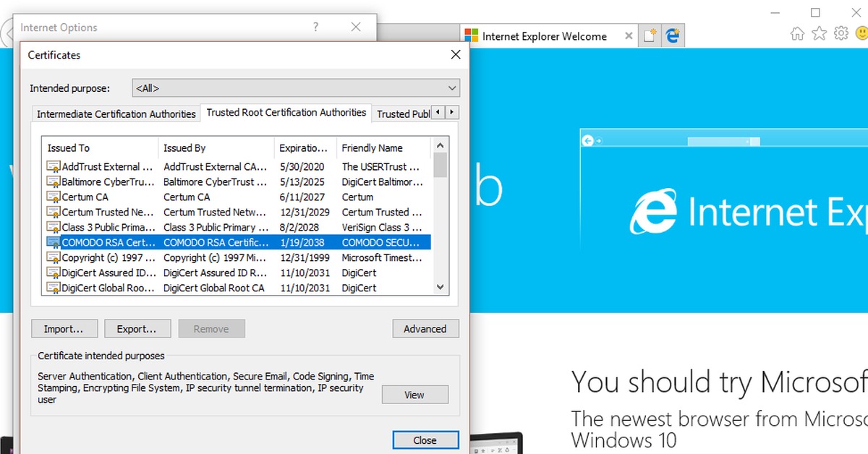Close the Internet Options window with its X
Image resolution: width=868 pixels, height=454 pixels.
[x=356, y=27]
